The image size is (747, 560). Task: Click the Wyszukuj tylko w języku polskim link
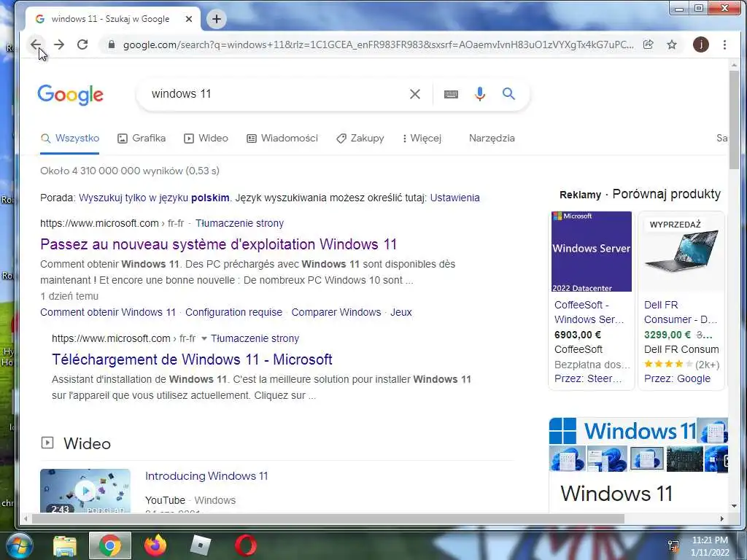(x=154, y=198)
